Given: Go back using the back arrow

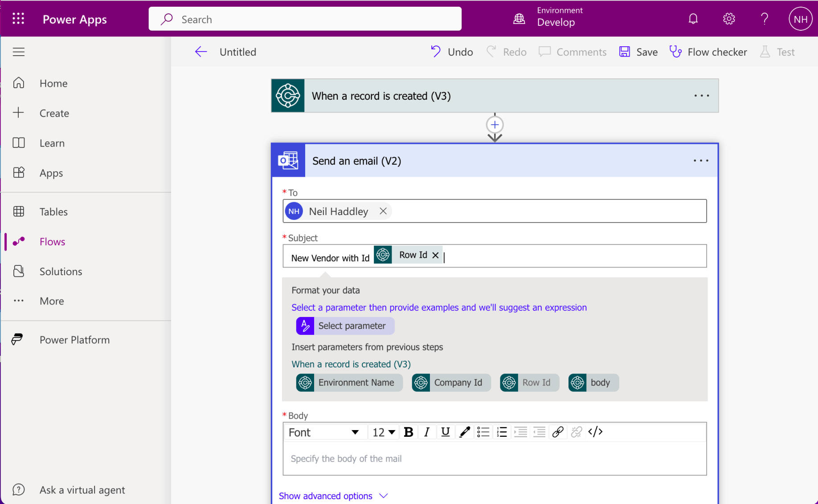Looking at the screenshot, I should coord(201,52).
